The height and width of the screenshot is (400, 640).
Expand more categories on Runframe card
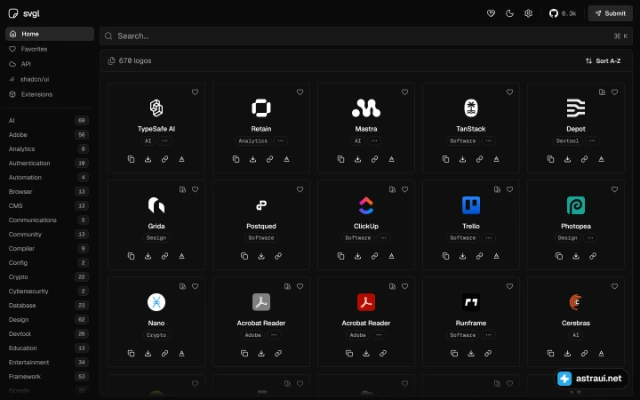(x=489, y=335)
